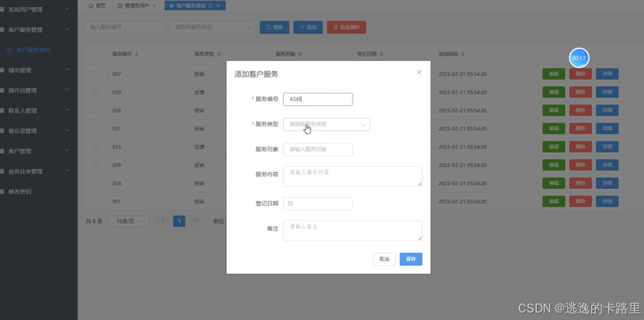Screen dimensions: 644x320
Task: Expand 系统用户管理 menu
Action: coord(39,10)
